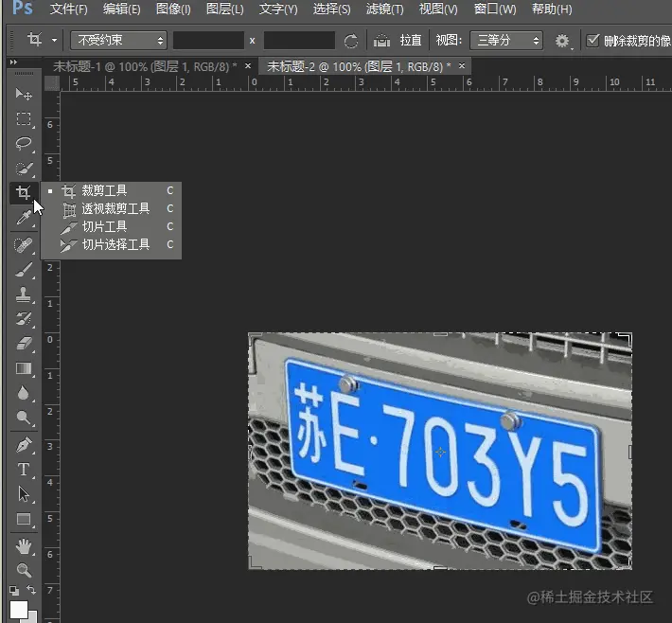Open the 文件(F) menu

[68, 9]
